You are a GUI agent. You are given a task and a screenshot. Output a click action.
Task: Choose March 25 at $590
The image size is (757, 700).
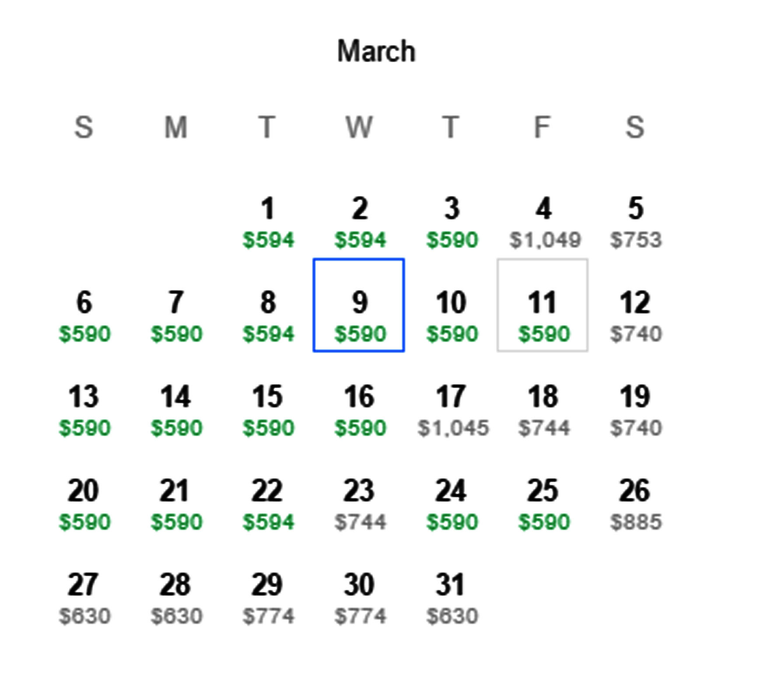pos(543,504)
